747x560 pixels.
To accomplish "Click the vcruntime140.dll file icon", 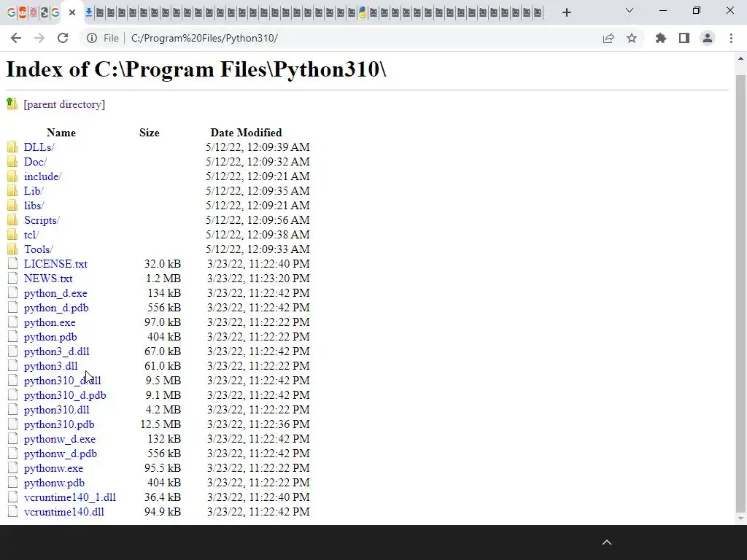I will click(x=13, y=511).
